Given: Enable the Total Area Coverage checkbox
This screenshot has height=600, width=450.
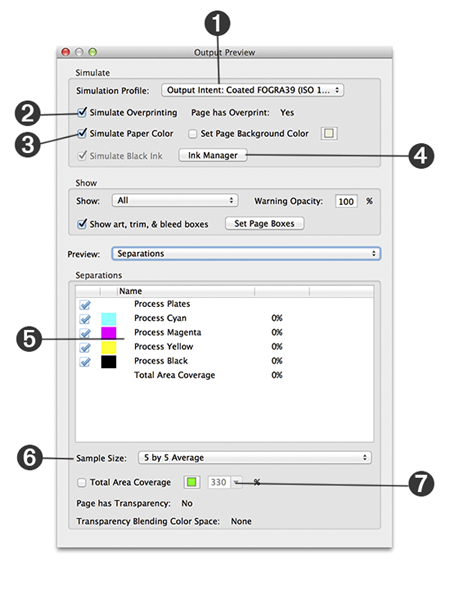Looking at the screenshot, I should pos(82,483).
